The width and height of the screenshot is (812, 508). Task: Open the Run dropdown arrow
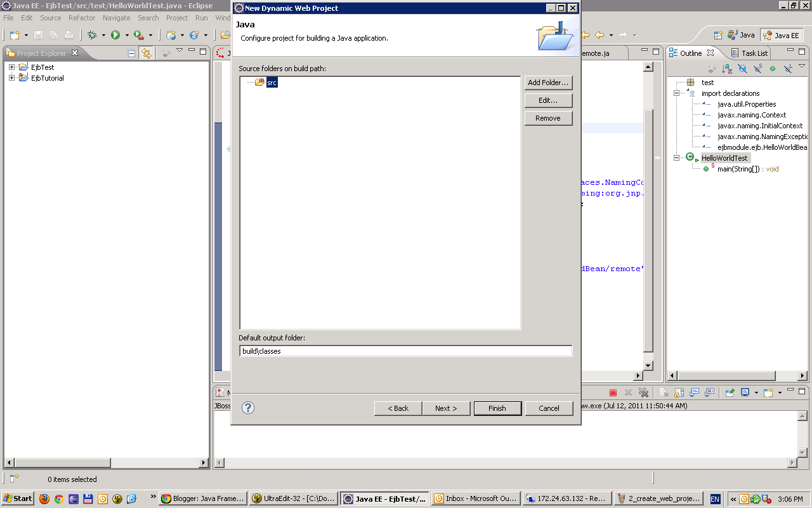pos(126,35)
